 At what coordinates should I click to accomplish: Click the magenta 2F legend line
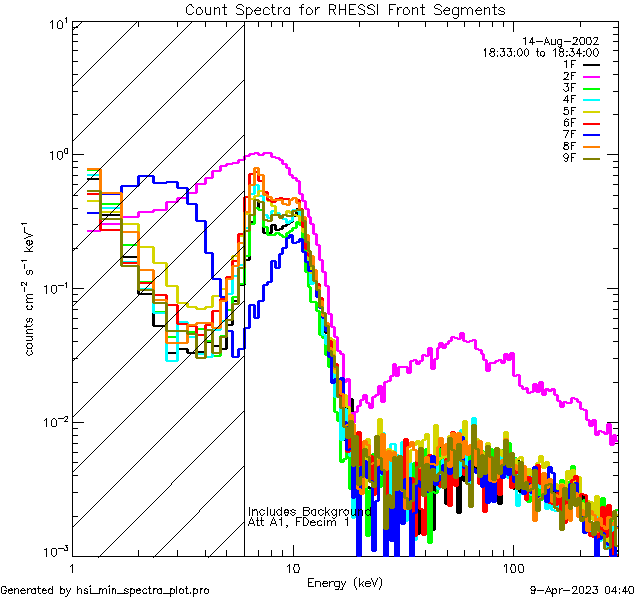587,77
